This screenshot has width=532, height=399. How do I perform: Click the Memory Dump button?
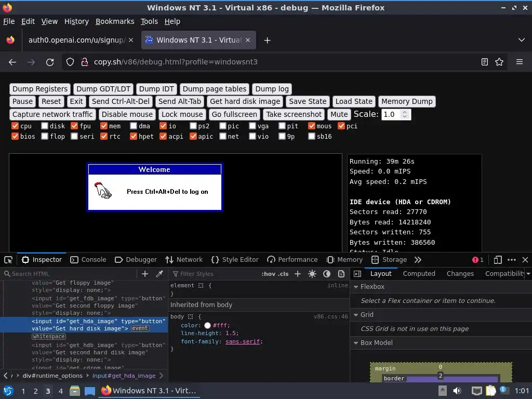407,101
